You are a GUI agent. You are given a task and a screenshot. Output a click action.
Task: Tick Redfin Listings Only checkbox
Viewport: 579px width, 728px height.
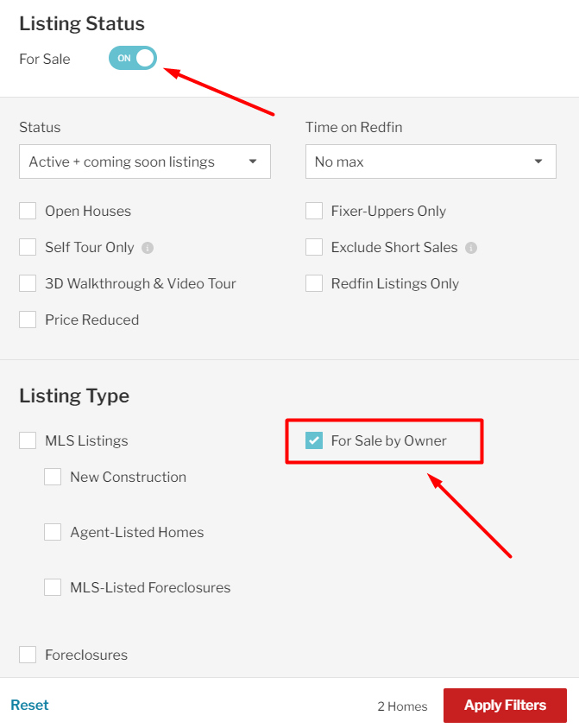(314, 283)
